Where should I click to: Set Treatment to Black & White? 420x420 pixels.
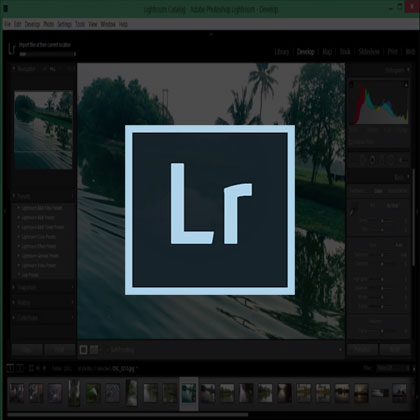coord(397,191)
